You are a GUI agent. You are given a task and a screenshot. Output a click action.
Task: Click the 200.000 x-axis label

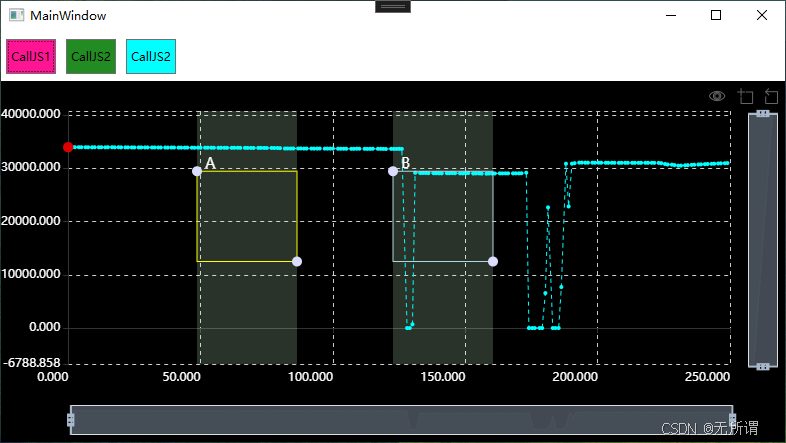tap(575, 376)
